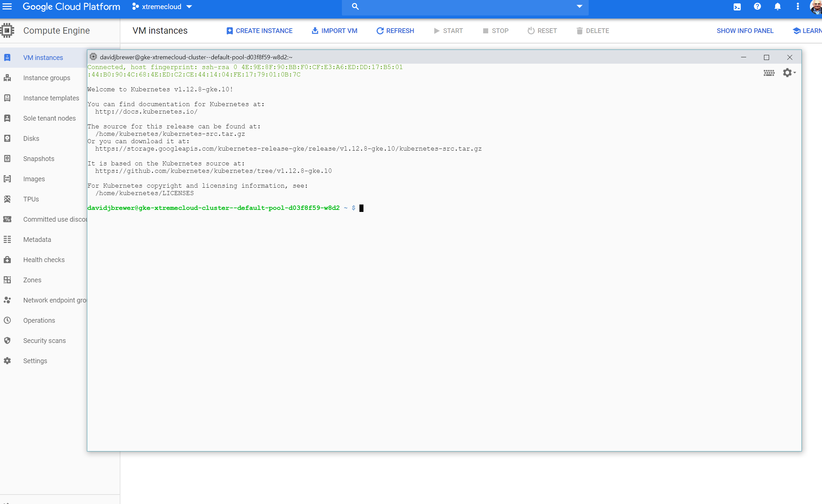
Task: Click the github.com kubernetes URL in terminal
Action: (x=213, y=171)
